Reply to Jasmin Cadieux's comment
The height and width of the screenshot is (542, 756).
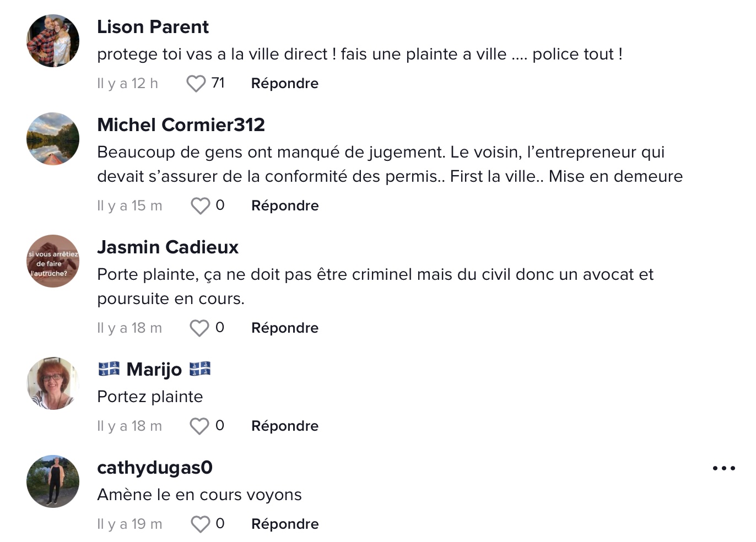coord(285,328)
